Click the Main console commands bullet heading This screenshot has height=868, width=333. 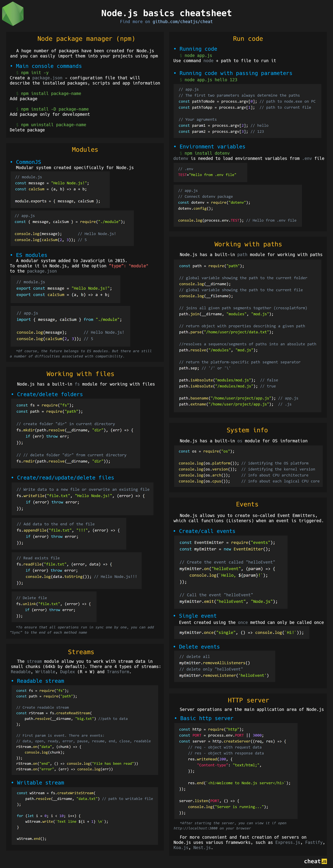pyautogui.click(x=49, y=66)
